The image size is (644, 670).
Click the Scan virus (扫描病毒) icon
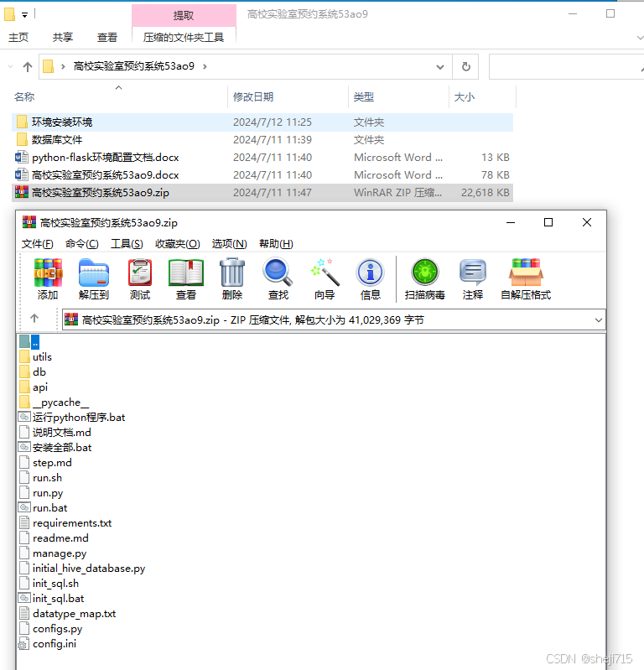coord(425,273)
